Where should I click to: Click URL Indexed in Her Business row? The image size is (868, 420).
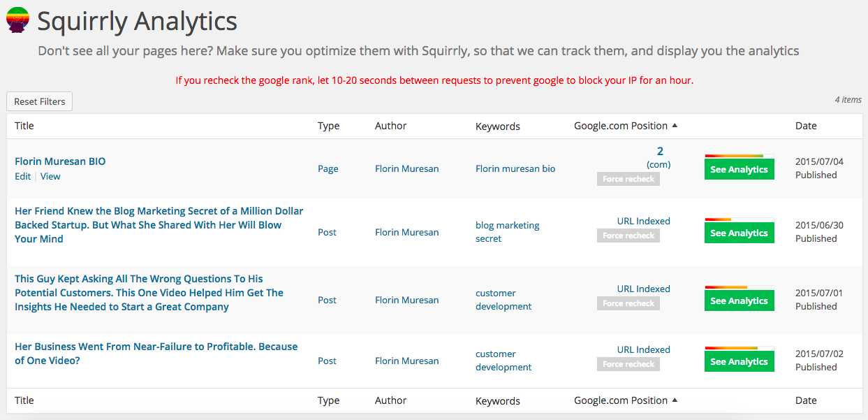(x=643, y=349)
